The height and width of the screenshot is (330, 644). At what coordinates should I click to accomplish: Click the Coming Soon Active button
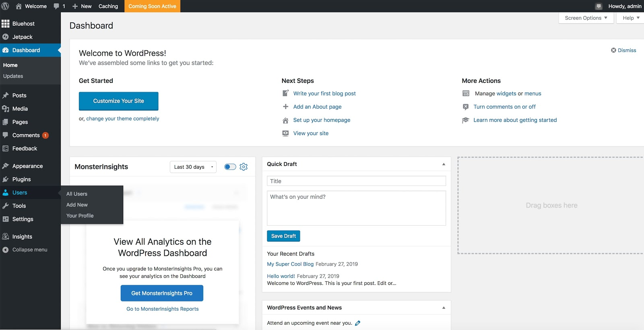tap(152, 6)
